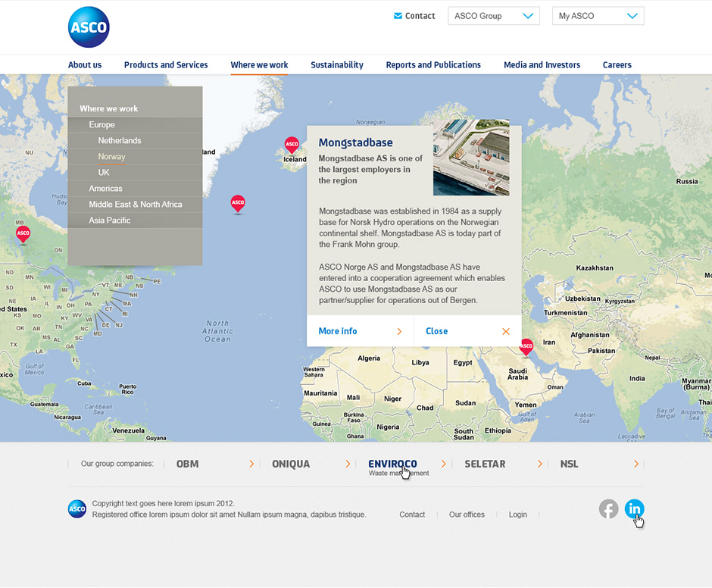
Task: Click the orange X close icon in popup
Action: coord(505,331)
